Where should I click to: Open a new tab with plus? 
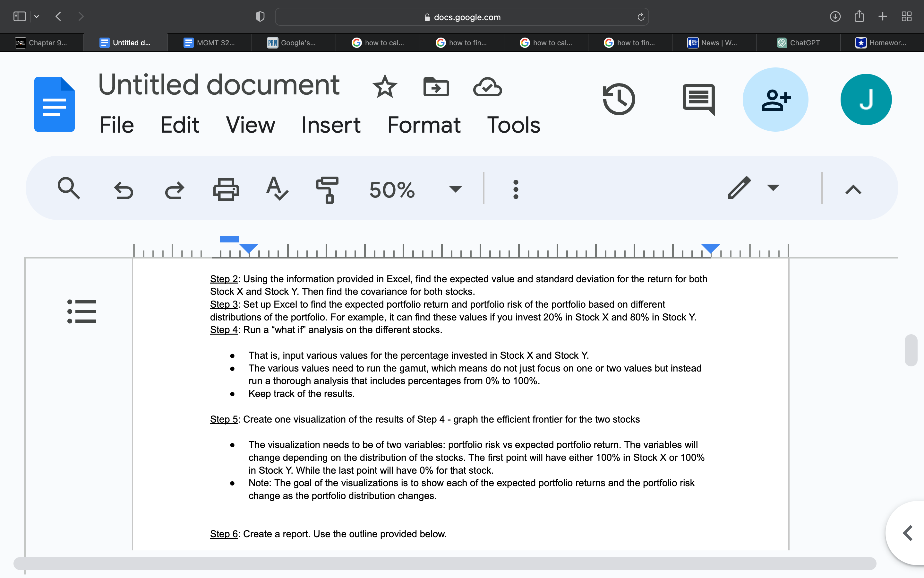883,16
